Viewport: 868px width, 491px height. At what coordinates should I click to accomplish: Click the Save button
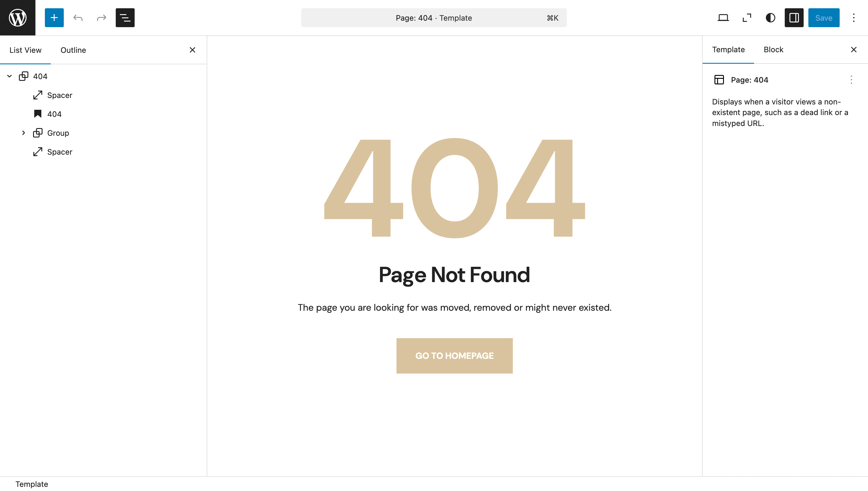click(823, 17)
